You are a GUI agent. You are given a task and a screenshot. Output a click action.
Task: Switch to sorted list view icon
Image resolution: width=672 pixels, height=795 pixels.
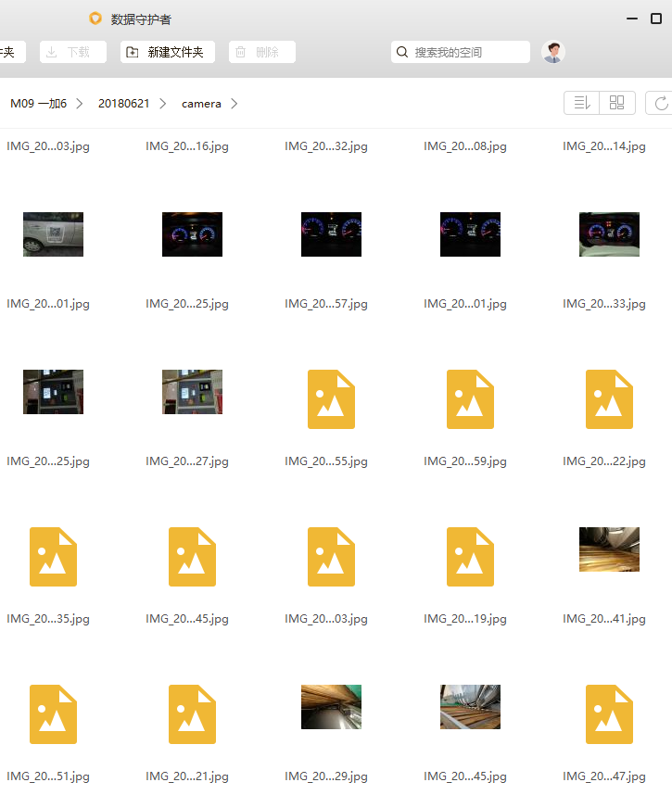click(x=582, y=103)
